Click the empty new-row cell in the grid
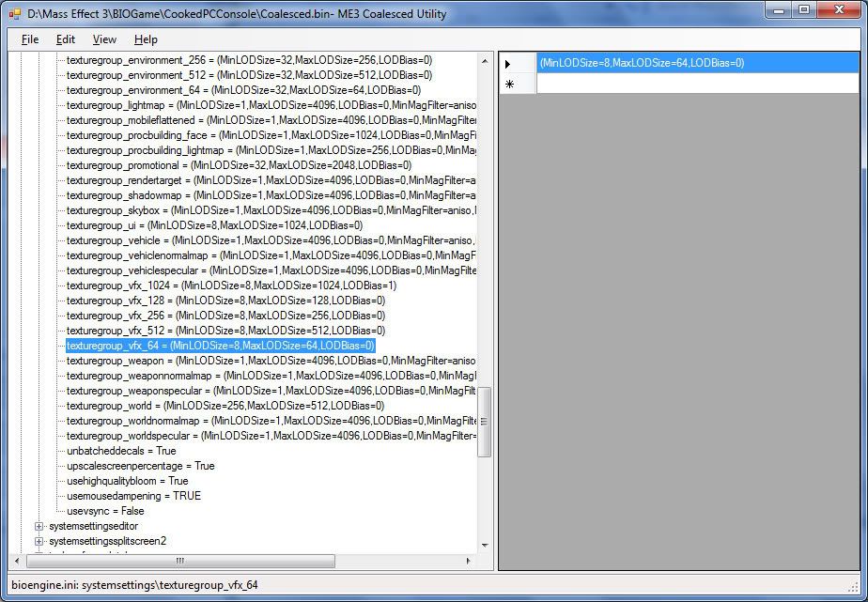Image resolution: width=868 pixels, height=602 pixels. click(697, 84)
